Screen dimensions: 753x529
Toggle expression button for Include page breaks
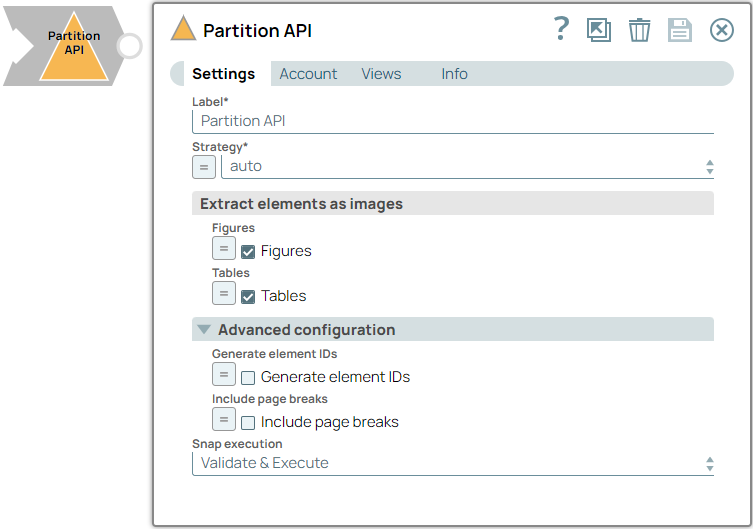click(x=223, y=420)
